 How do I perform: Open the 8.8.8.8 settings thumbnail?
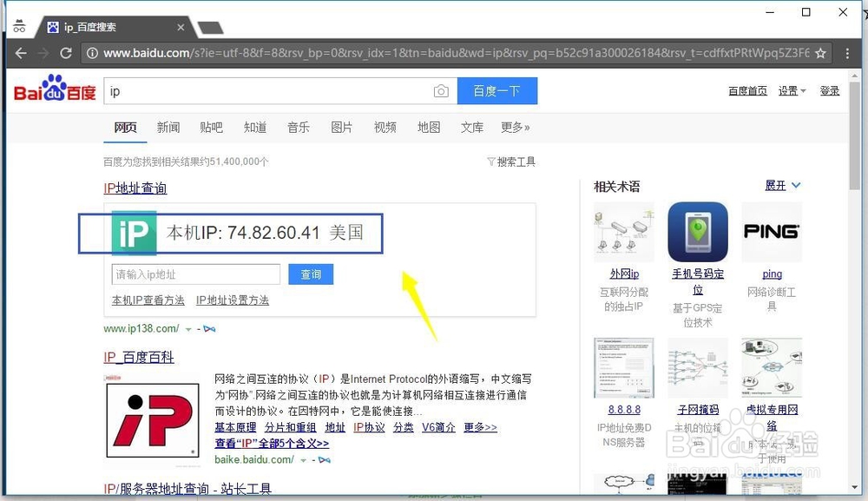[624, 368]
